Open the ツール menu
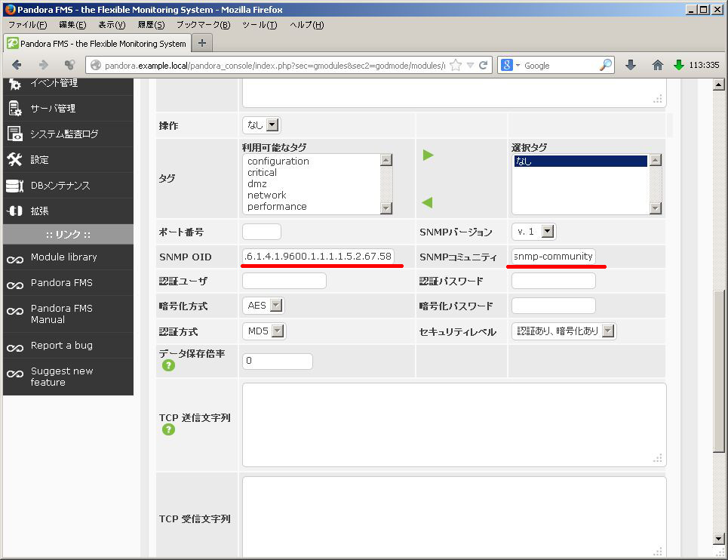This screenshot has width=728, height=560. (x=260, y=25)
